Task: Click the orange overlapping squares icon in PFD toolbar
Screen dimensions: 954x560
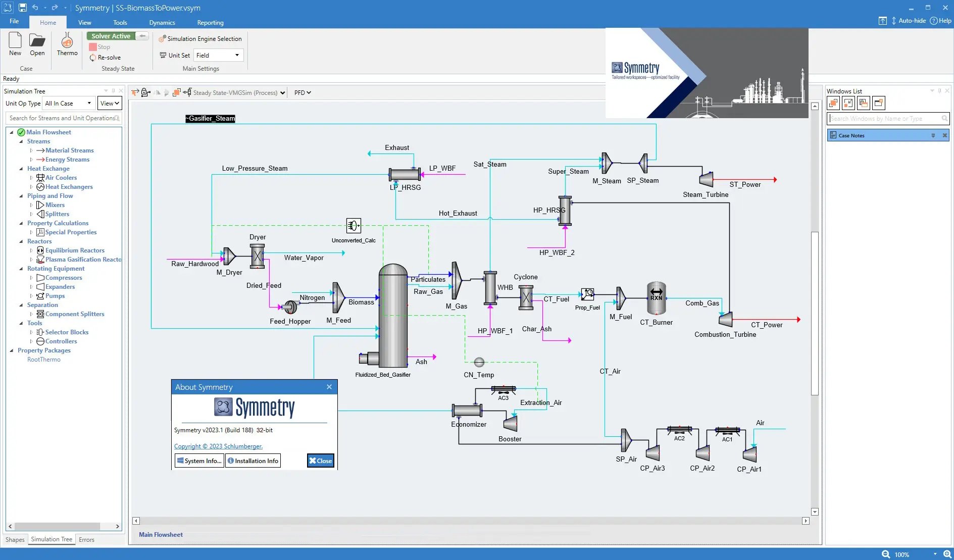Action: [176, 92]
